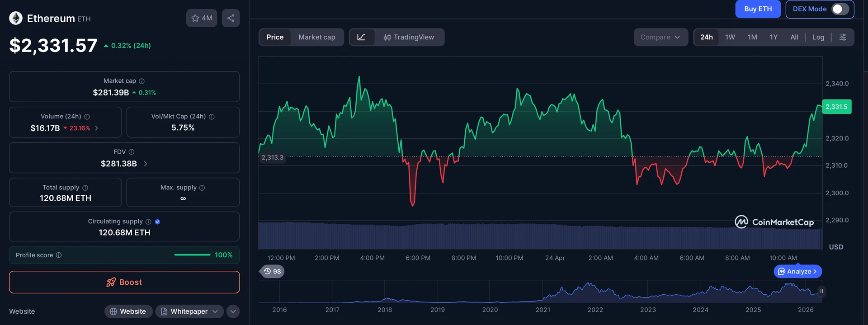868x325 pixels.
Task: Click 2017 on the range navigator
Action: pos(332,310)
